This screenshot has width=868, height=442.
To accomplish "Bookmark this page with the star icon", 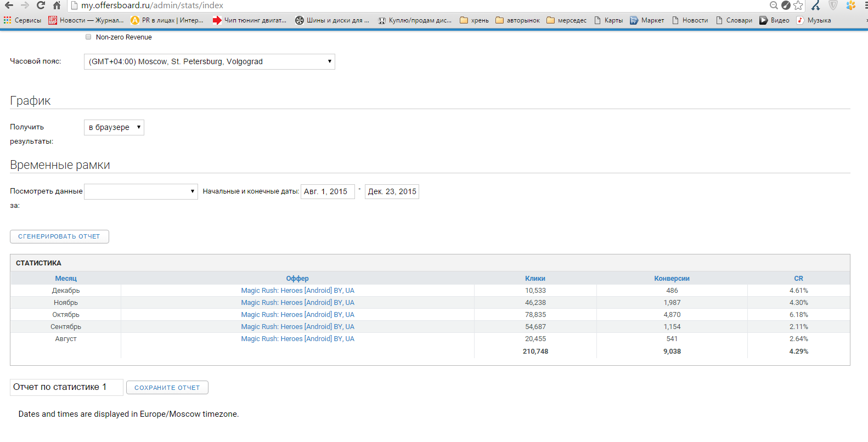I will [x=798, y=5].
